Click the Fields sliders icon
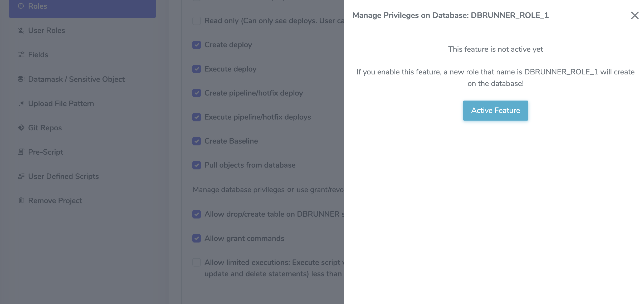This screenshot has height=304, width=644. [21, 55]
